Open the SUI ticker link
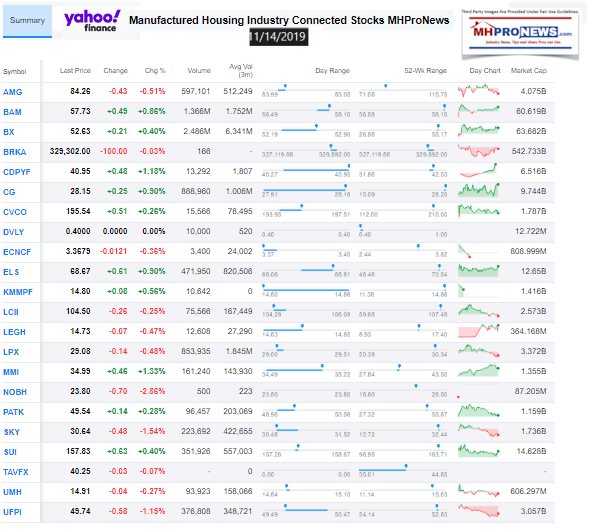Screen dimensions: 589x532 click(x=10, y=452)
